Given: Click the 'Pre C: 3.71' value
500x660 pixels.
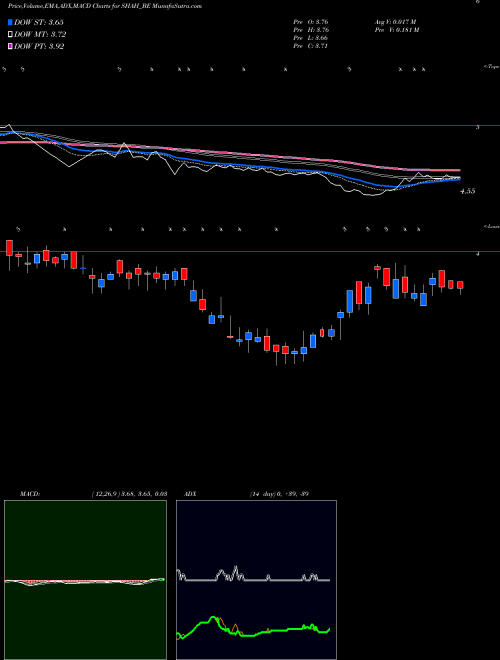Looking at the screenshot, I should click(311, 46).
